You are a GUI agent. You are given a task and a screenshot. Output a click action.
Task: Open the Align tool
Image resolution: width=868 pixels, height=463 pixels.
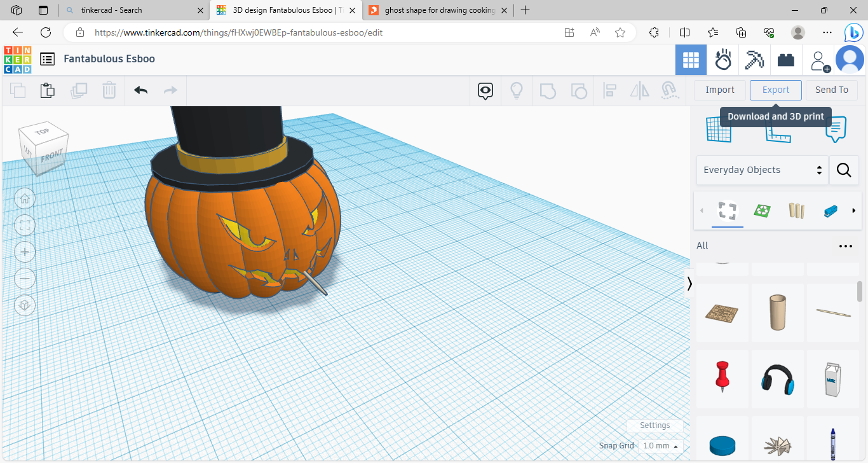609,90
